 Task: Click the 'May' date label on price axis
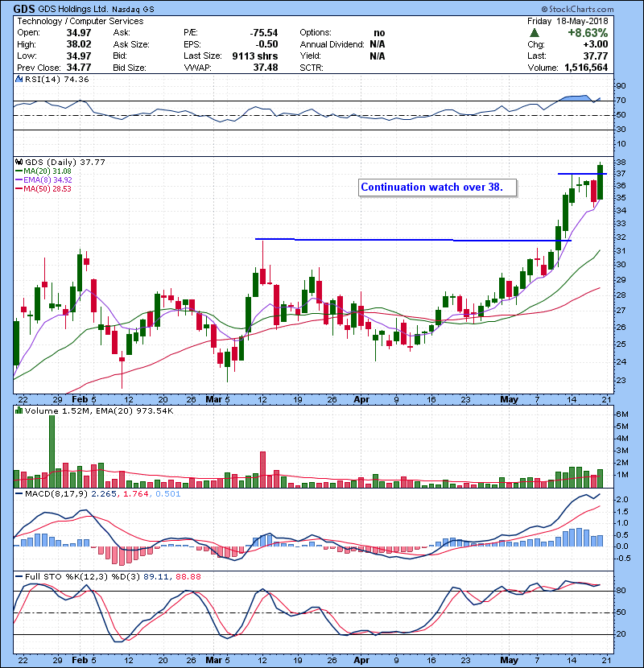click(509, 399)
